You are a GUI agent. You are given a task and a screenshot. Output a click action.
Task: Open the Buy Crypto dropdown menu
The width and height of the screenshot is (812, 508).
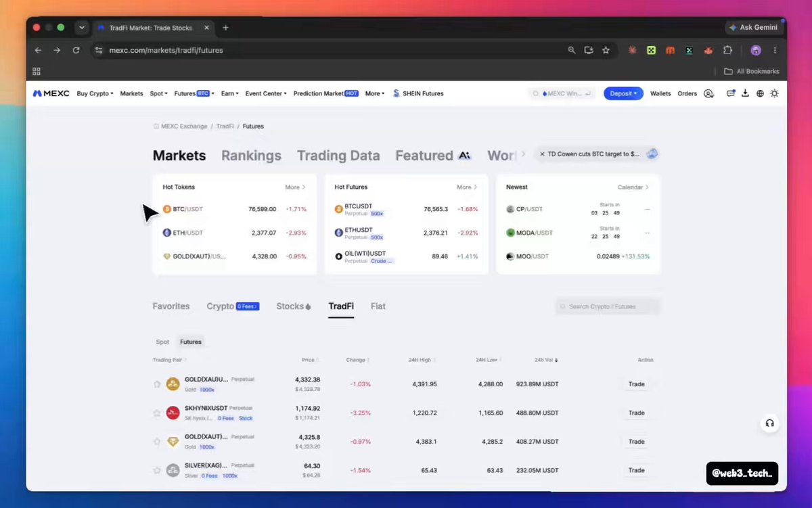[95, 93]
